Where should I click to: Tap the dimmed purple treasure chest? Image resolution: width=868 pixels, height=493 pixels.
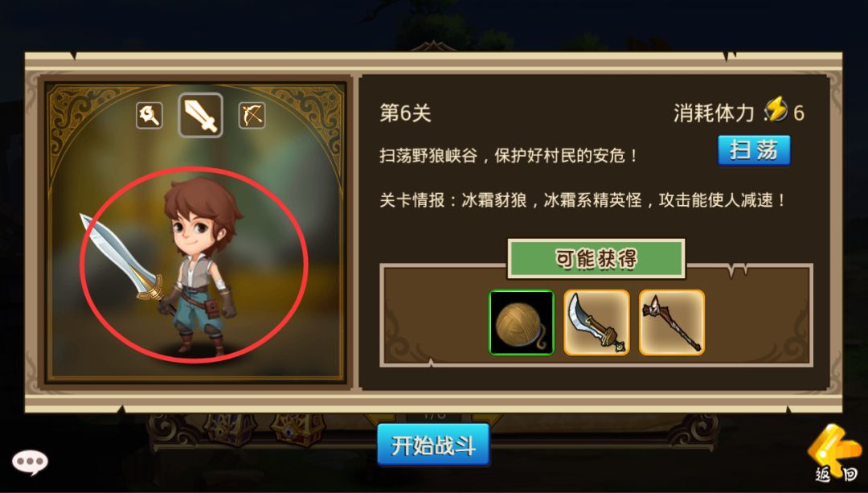click(x=231, y=429)
